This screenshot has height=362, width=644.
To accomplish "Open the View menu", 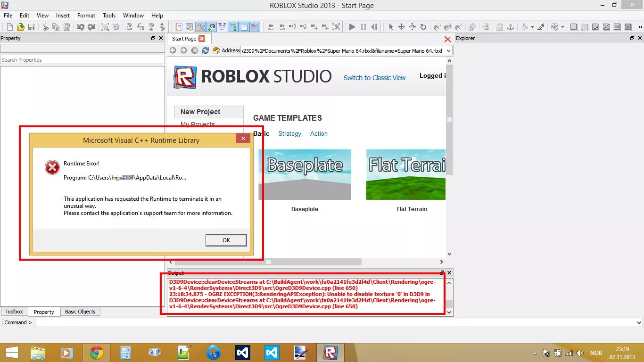I will (x=42, y=16).
